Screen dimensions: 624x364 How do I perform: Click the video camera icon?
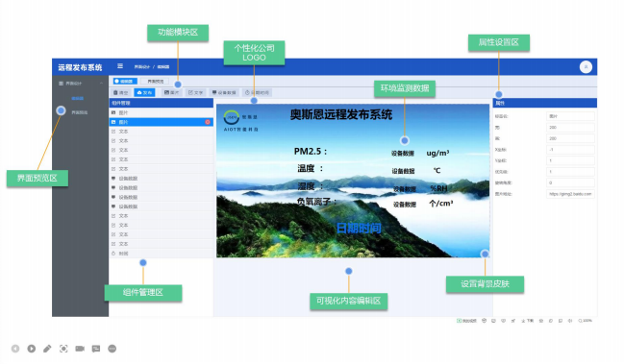click(x=80, y=349)
